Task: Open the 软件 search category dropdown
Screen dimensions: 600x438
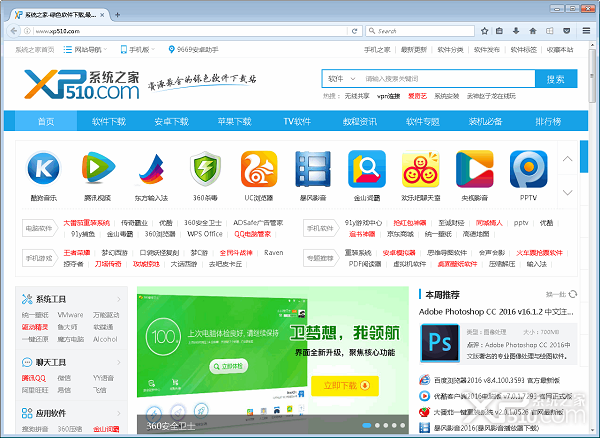Action: tap(341, 79)
